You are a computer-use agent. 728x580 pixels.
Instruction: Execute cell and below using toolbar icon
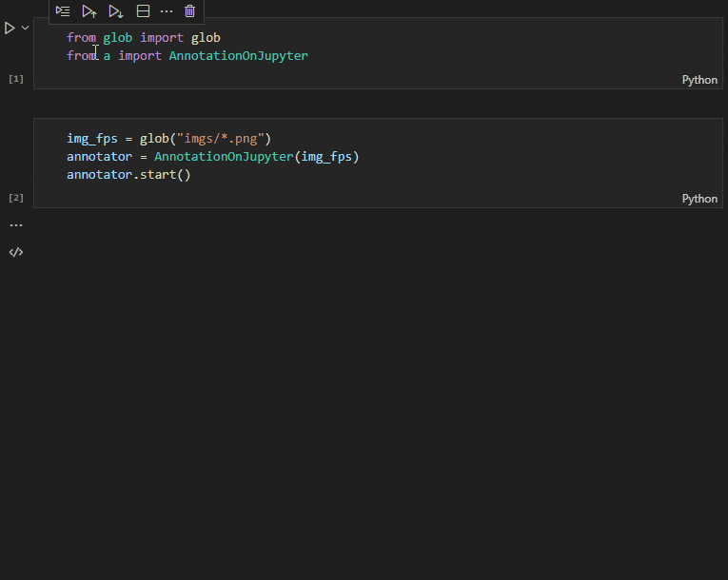point(115,11)
